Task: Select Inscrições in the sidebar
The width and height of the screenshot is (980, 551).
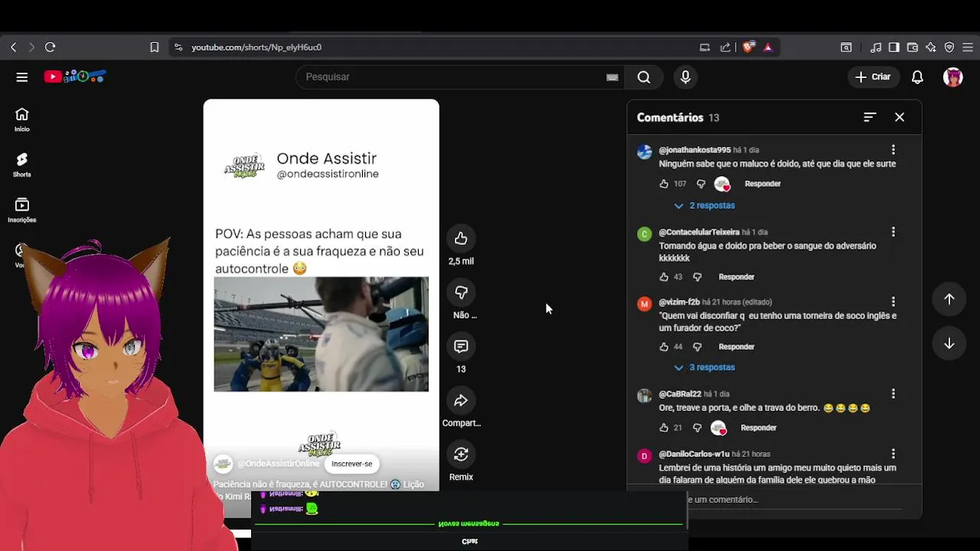Action: pos(22,210)
